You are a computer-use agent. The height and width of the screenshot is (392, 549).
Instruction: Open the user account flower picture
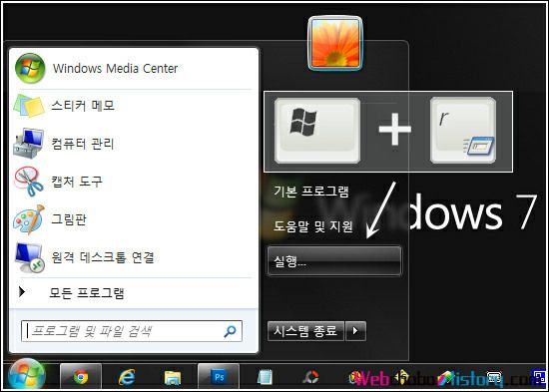[x=335, y=43]
